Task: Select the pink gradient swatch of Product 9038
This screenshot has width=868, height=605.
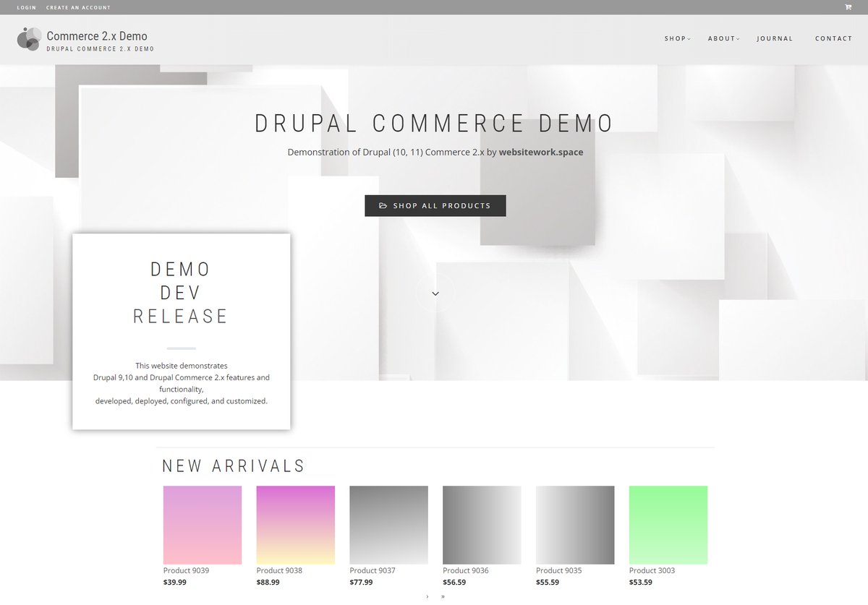Action: [295, 525]
